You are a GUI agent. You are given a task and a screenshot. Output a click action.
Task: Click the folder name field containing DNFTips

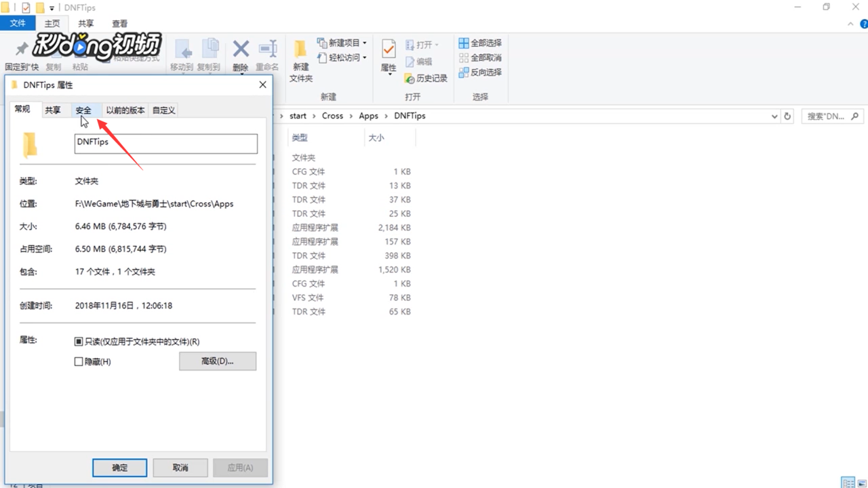click(x=166, y=143)
